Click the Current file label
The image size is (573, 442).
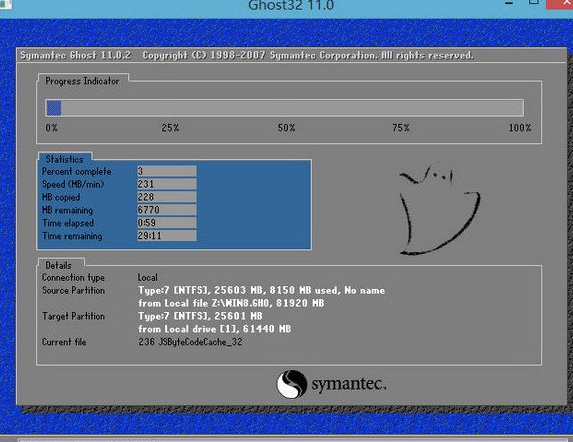[64, 342]
